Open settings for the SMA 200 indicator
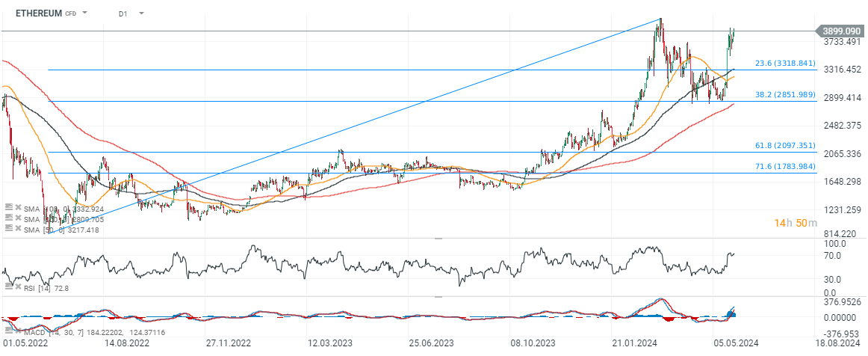 click(7, 218)
